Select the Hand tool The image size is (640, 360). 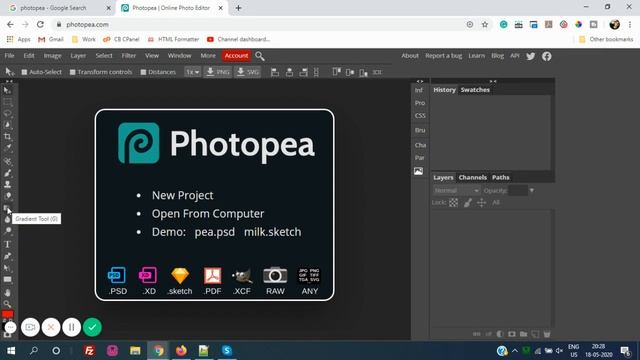pos(7,293)
